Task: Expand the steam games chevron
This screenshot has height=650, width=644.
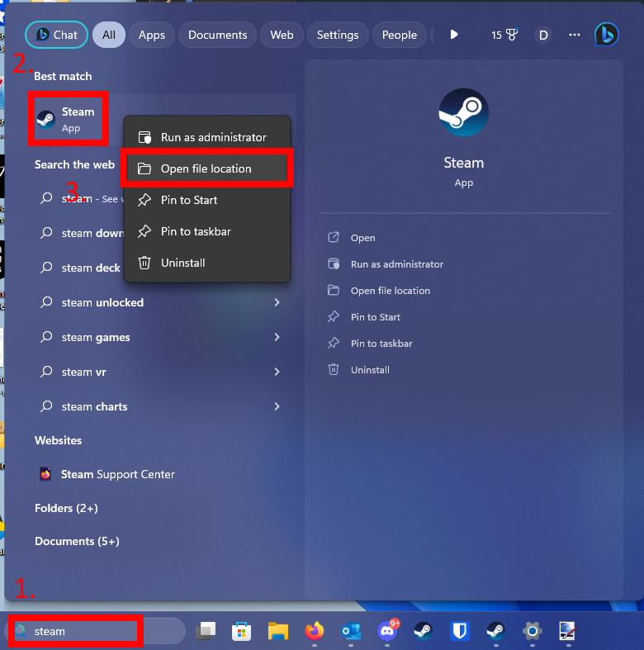Action: click(277, 338)
